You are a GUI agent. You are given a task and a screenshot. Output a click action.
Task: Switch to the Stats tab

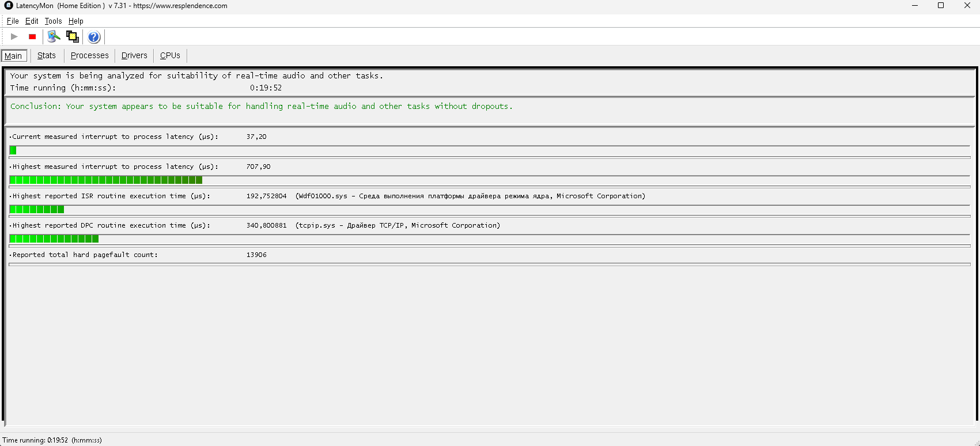pyautogui.click(x=47, y=55)
